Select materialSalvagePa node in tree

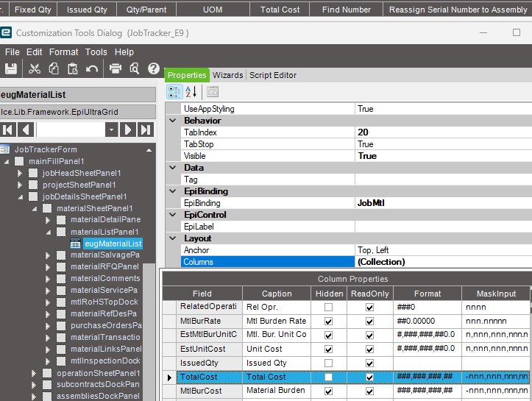[104, 255]
